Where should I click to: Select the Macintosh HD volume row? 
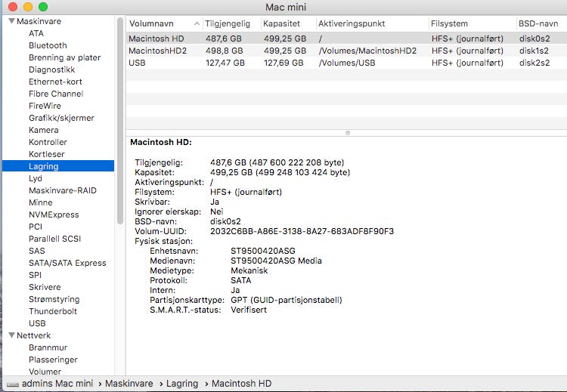tap(346, 39)
